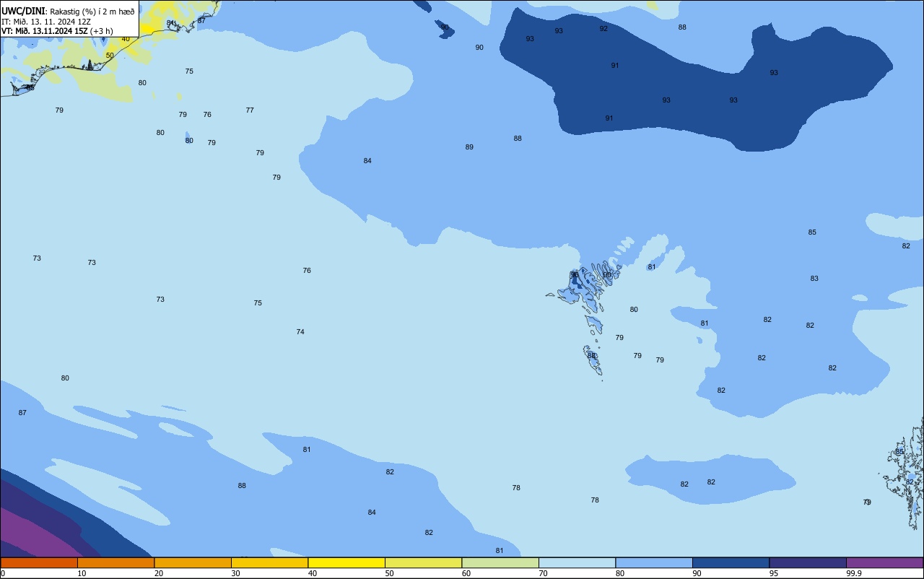Click the 70–80 light blue legend swatch
The image size is (924, 579).
pos(577,562)
